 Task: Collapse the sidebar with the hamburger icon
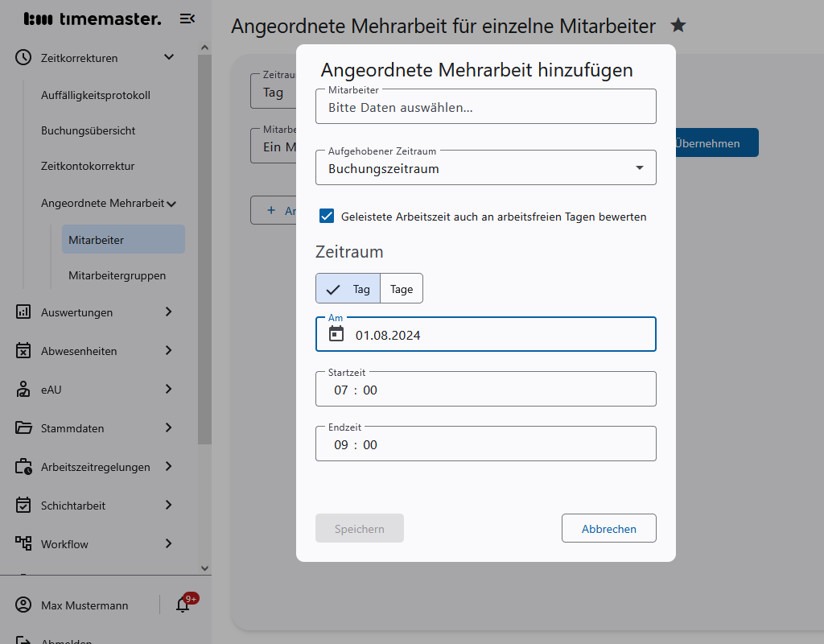187,18
